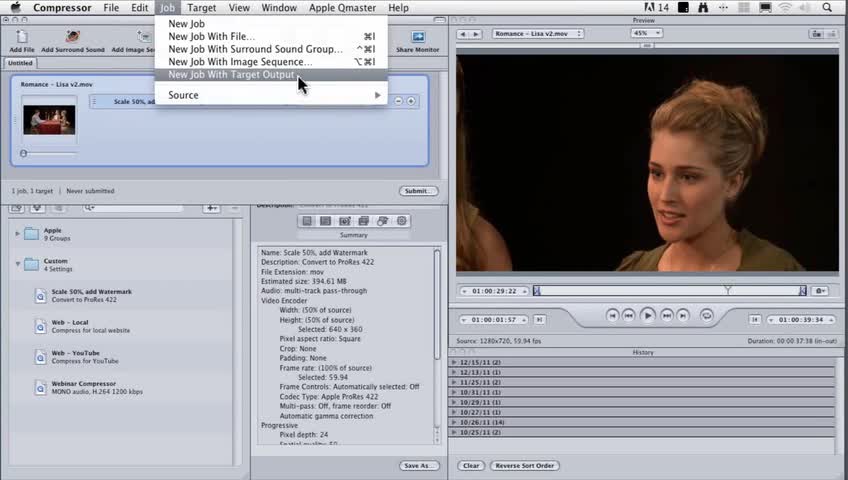Click Reverse Sort Order button
Screen dimensions: 848x480
(x=525, y=465)
